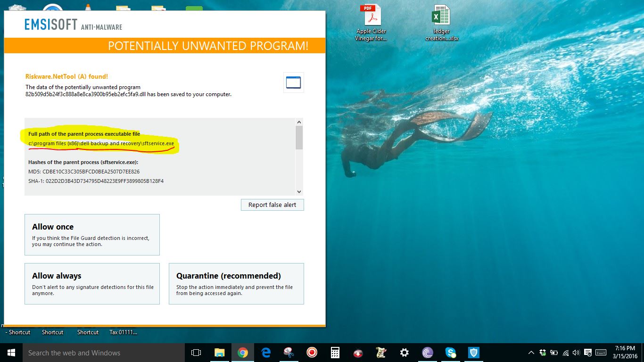Open ledger creation xlsx desktop icon

click(x=441, y=23)
